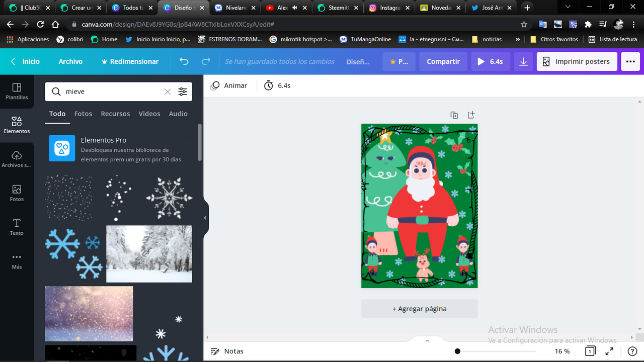Select the blurry bokeh snow photo
The width and height of the screenshot is (644, 362).
pos(89,314)
